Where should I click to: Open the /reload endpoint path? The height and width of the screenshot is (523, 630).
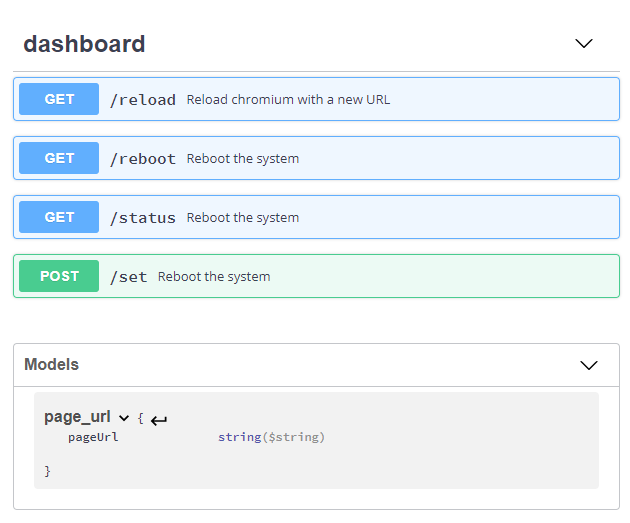[x=143, y=100]
